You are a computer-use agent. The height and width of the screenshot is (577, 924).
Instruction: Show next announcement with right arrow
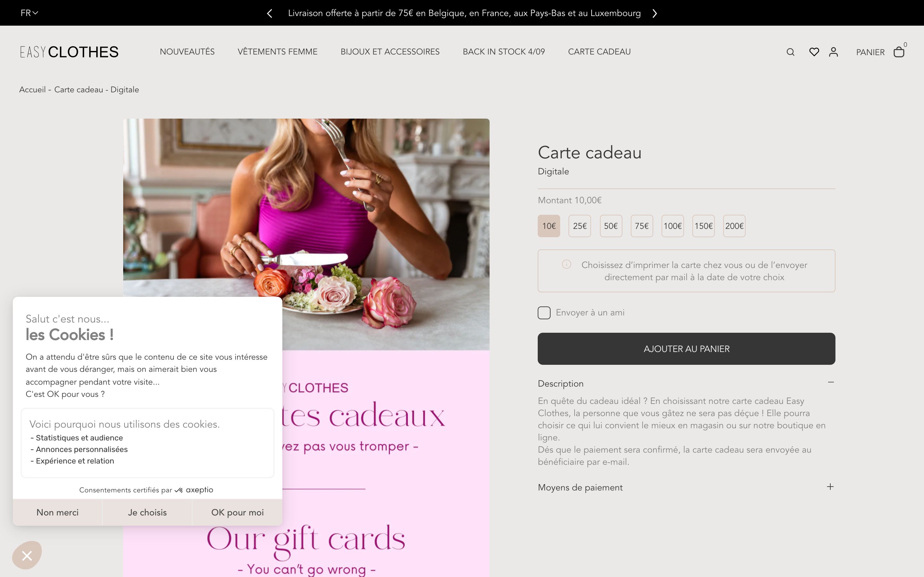(655, 13)
